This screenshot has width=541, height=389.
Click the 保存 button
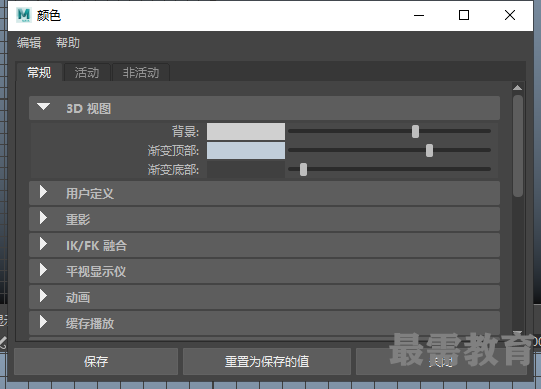click(x=96, y=361)
